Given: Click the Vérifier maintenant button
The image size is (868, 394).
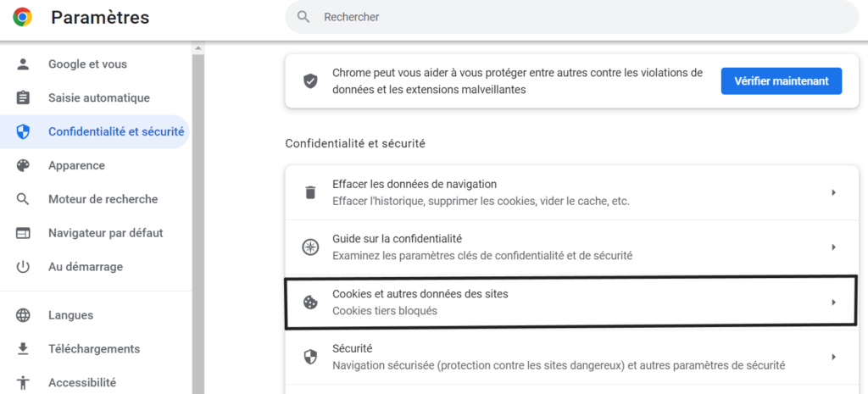Looking at the screenshot, I should pyautogui.click(x=781, y=81).
